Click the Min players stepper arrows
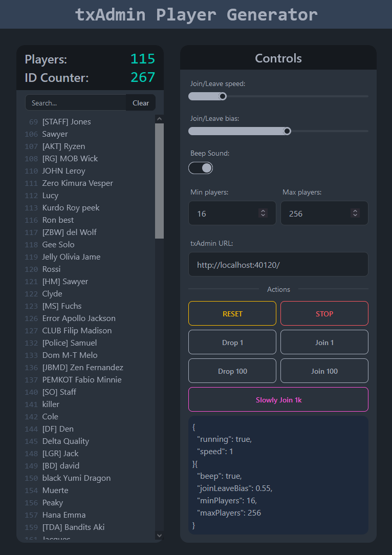 (x=263, y=212)
